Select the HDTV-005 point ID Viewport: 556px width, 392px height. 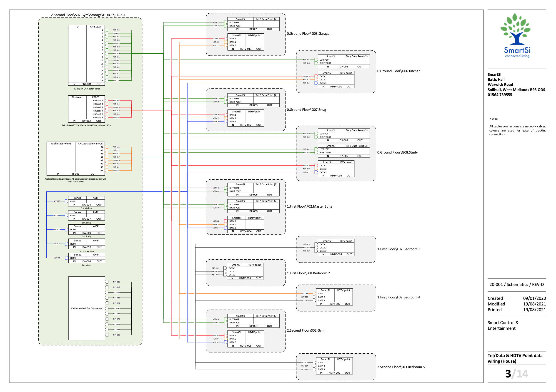pos(336,255)
